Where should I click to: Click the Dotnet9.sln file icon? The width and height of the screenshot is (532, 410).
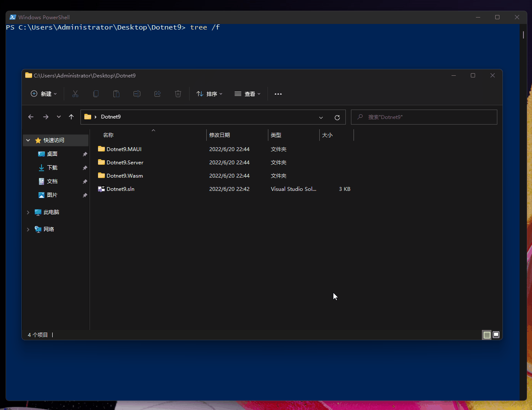click(x=101, y=189)
